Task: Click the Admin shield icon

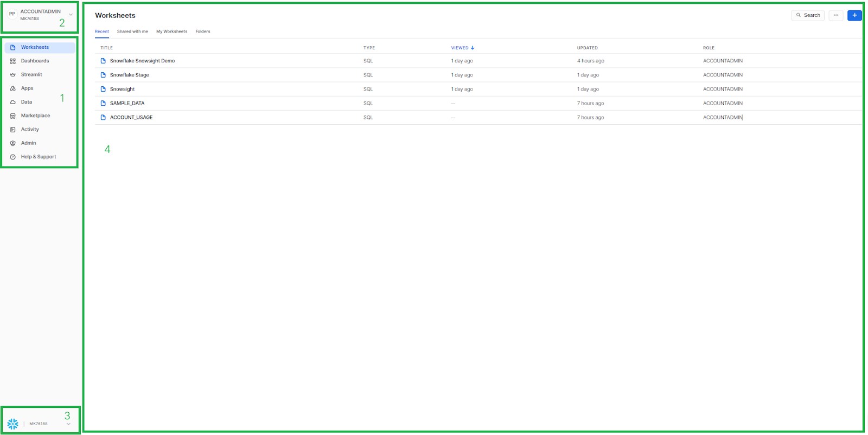Action: [x=13, y=143]
